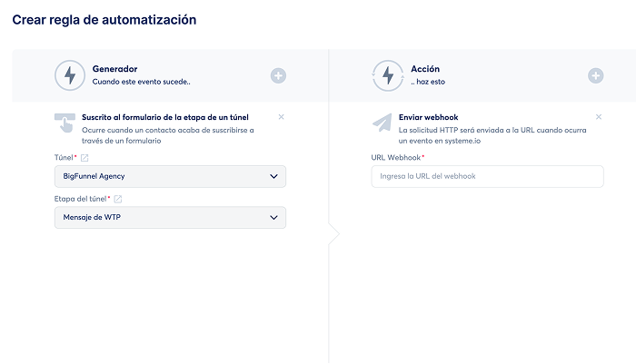This screenshot has width=636, height=364.
Task: Click the Enviar webhook paper plane icon
Action: [383, 123]
